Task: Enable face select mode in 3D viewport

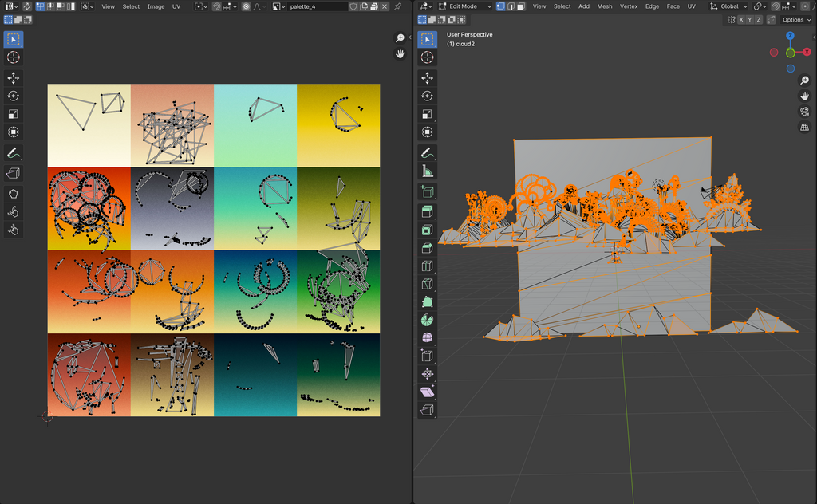Action: coord(521,6)
